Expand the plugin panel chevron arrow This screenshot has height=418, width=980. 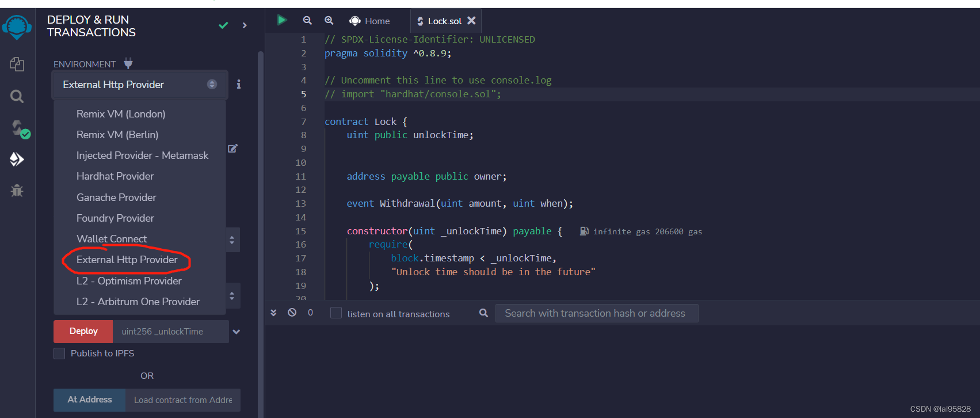pyautogui.click(x=245, y=25)
